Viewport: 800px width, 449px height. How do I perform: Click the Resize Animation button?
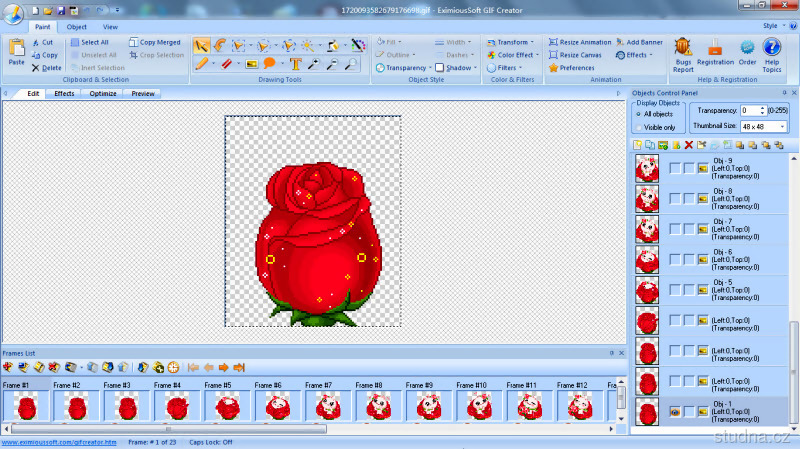tap(579, 42)
